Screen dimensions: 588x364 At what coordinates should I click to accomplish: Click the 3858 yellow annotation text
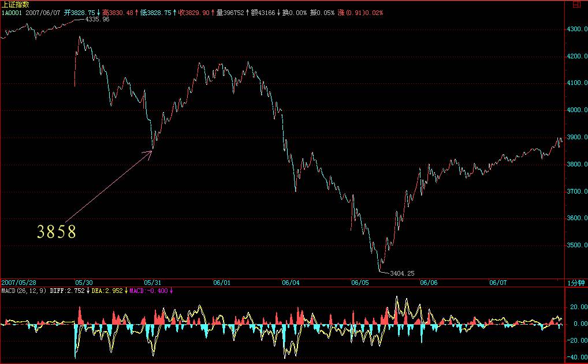tap(57, 232)
